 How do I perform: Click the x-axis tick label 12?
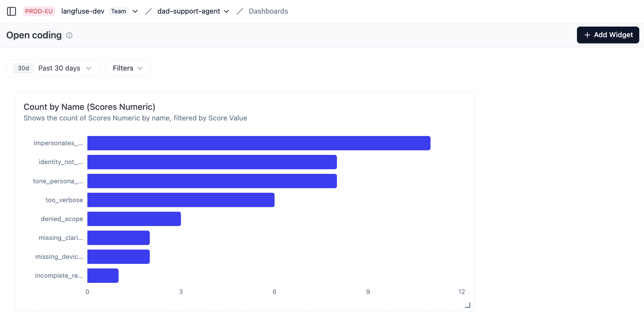click(461, 292)
